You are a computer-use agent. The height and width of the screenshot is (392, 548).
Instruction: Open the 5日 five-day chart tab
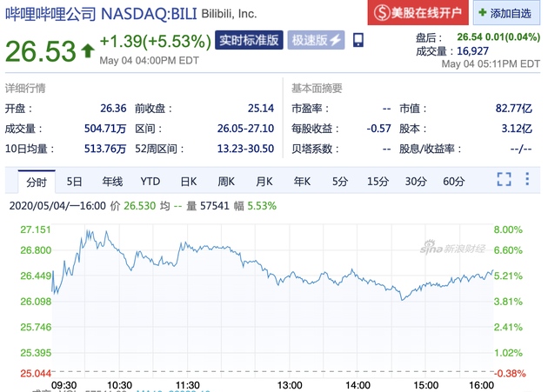(75, 181)
